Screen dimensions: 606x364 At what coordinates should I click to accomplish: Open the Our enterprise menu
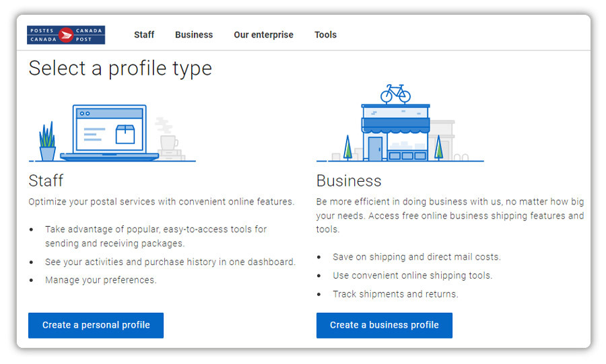pyautogui.click(x=263, y=35)
